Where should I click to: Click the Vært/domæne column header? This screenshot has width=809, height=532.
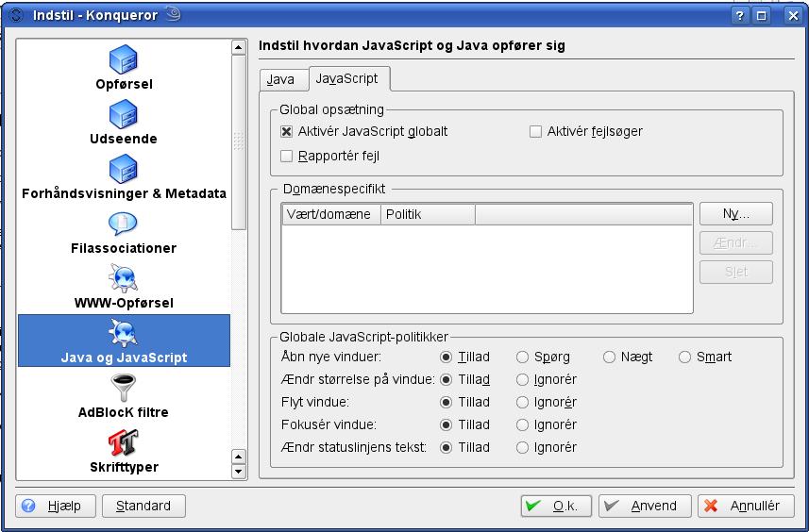point(331,214)
